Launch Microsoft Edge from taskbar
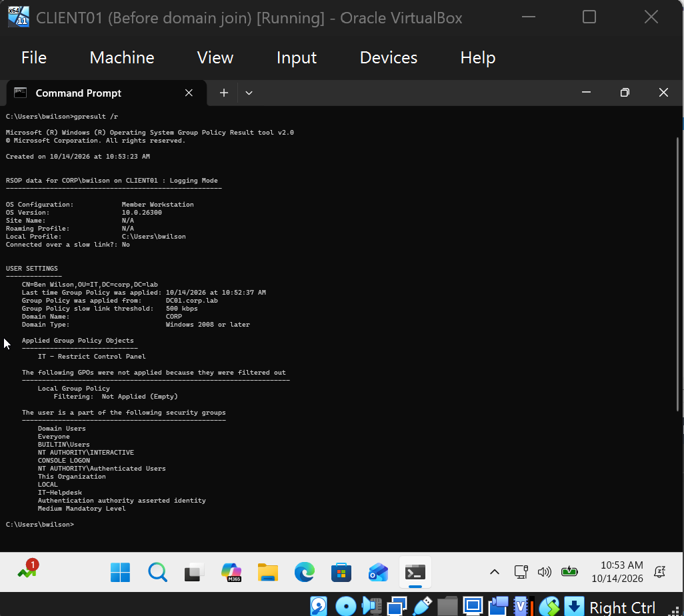Screen dimensions: 684x616 pos(305,572)
